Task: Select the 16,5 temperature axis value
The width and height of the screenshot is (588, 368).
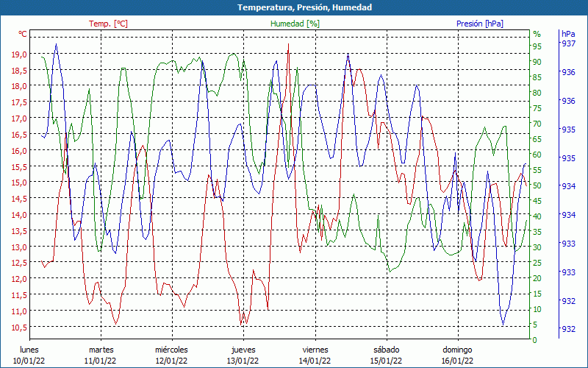Action: (19, 135)
